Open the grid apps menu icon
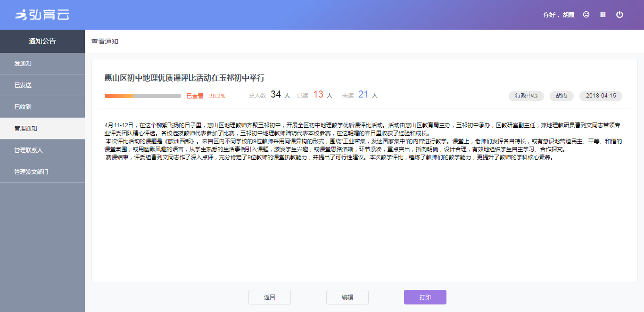644x312 pixels. [603, 15]
